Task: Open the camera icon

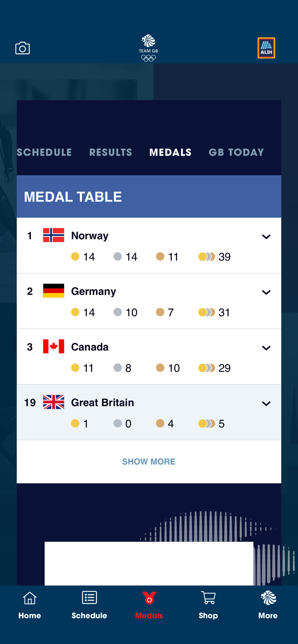Action: [23, 48]
